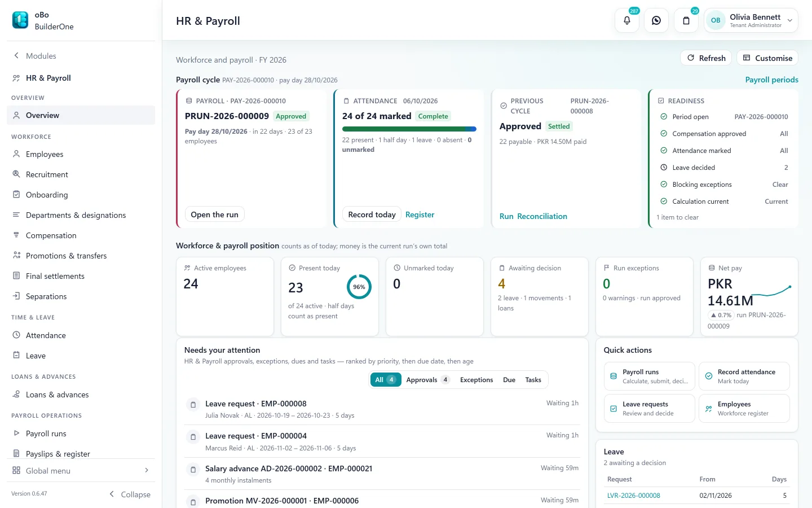Screen dimensions: 812x508
Task: Click the Leave sidebar icon
Action: point(16,356)
